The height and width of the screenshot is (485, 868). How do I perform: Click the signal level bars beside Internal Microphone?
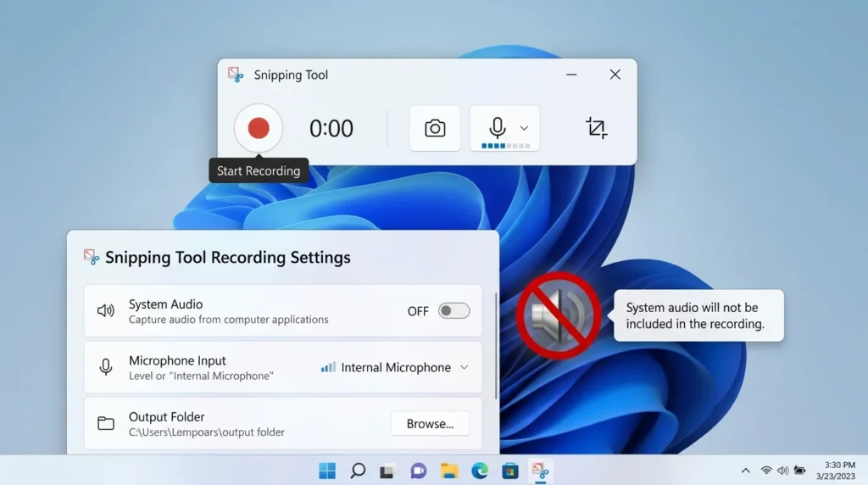(328, 367)
